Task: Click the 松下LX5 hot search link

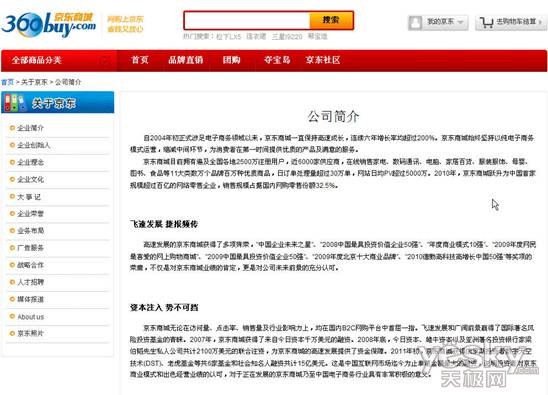Action: 229,36
